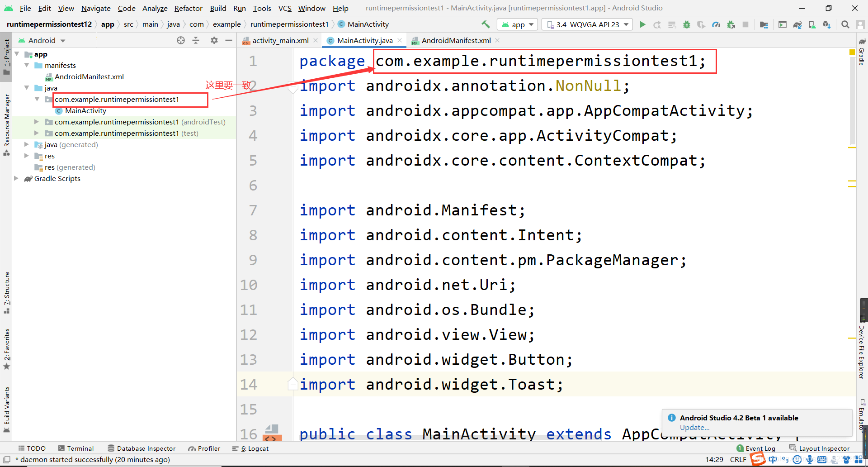Toggle the Favorites side tab
Viewport: 868px width, 467px height.
[x=6, y=349]
